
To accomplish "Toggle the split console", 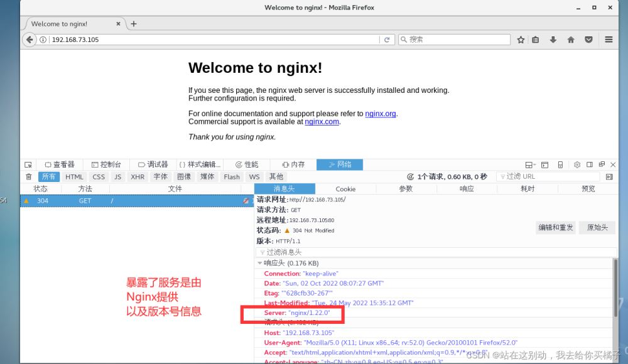I will (x=544, y=164).
